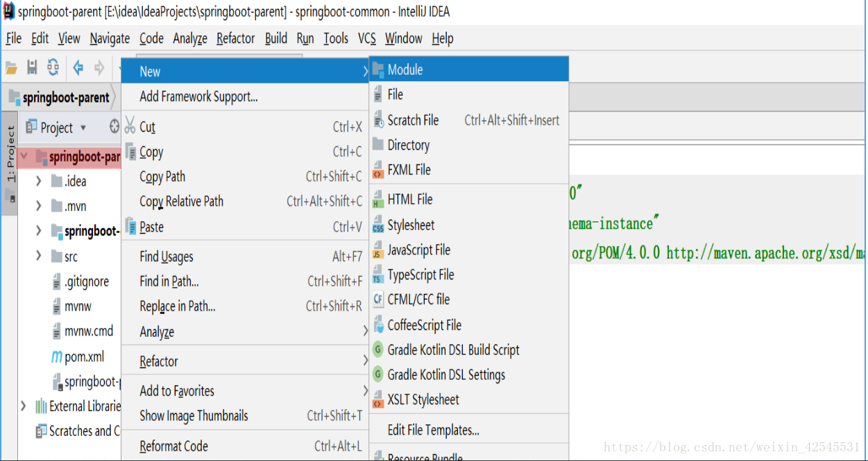Click the Gradle Kotlin DSL Build Script icon
This screenshot has height=461, width=868.
point(378,349)
